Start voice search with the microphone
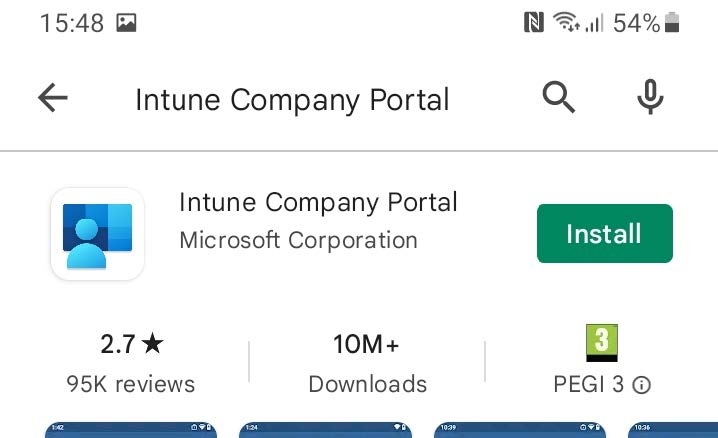The height and width of the screenshot is (438, 718). (650, 97)
